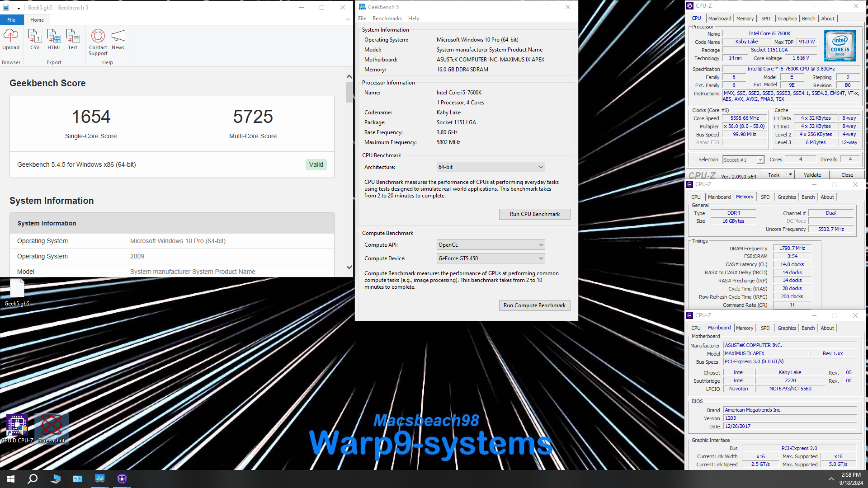Click the Intel Core i5 logo in CPU-Z

[840, 46]
